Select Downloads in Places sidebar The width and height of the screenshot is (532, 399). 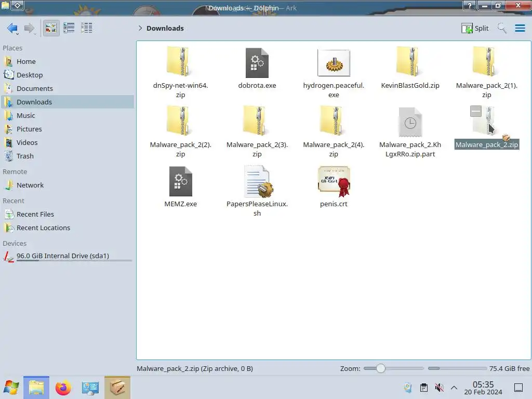(68, 102)
